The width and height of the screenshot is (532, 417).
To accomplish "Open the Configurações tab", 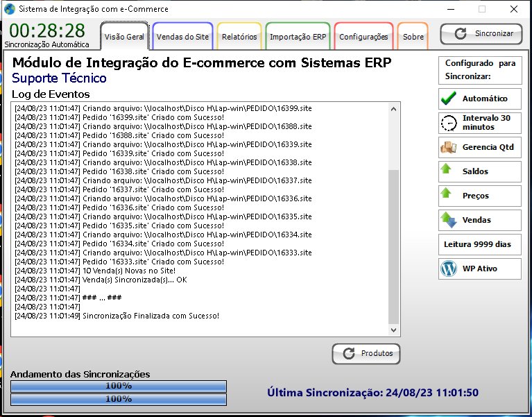I will pos(363,37).
